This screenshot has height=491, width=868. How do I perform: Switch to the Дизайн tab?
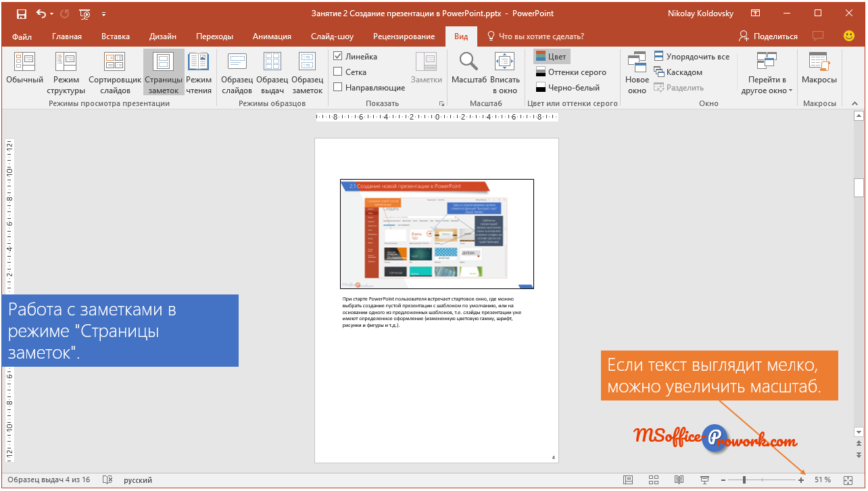(163, 36)
